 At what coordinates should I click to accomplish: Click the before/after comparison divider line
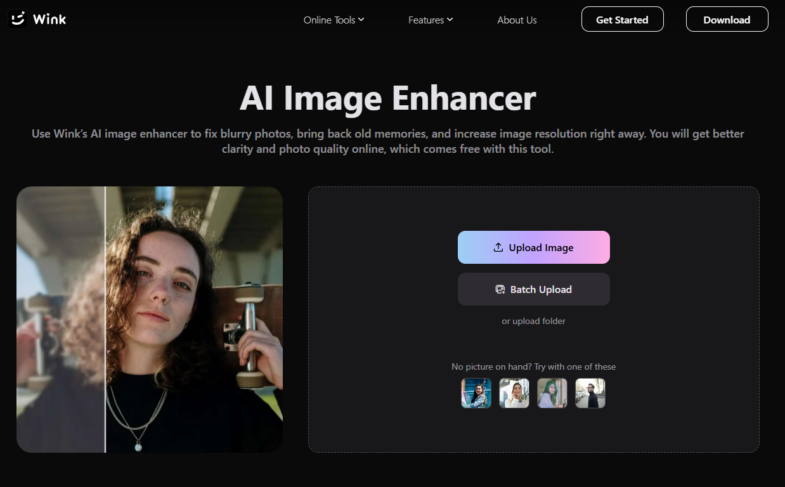point(105,319)
